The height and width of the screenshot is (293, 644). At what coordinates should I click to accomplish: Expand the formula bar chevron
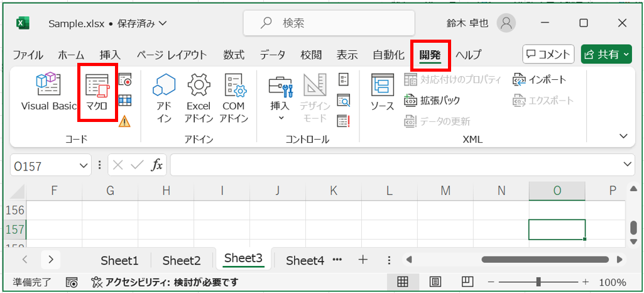point(628,164)
